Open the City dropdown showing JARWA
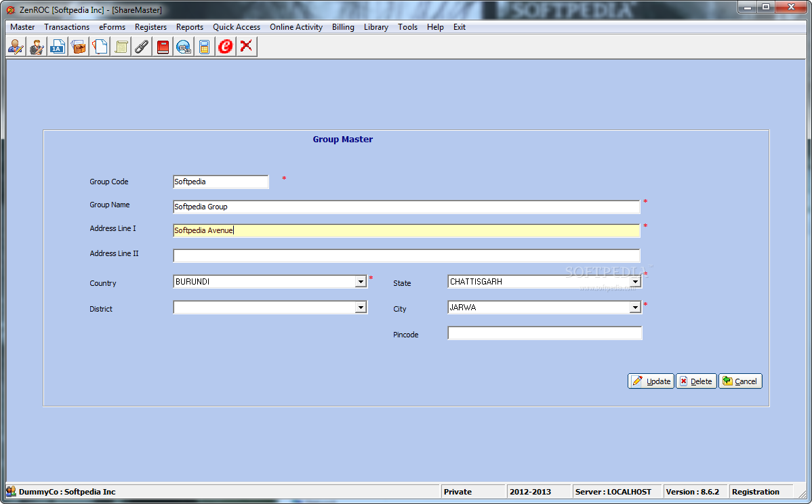This screenshot has width=812, height=504. click(x=635, y=308)
